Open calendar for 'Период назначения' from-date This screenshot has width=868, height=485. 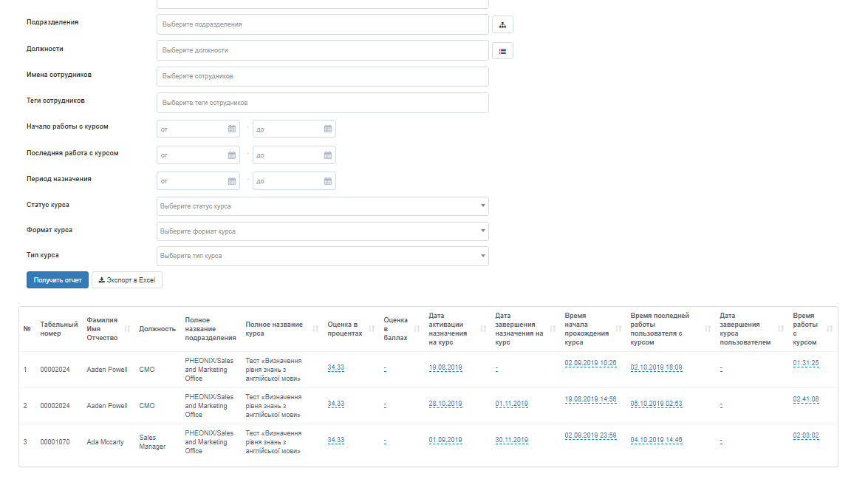tap(232, 180)
